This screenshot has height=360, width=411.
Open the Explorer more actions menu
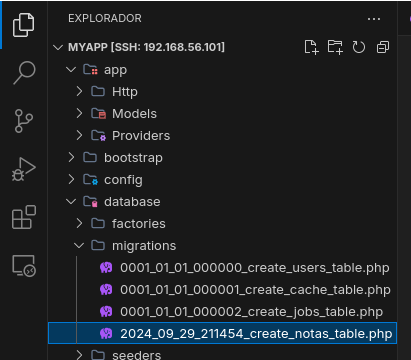point(374,19)
